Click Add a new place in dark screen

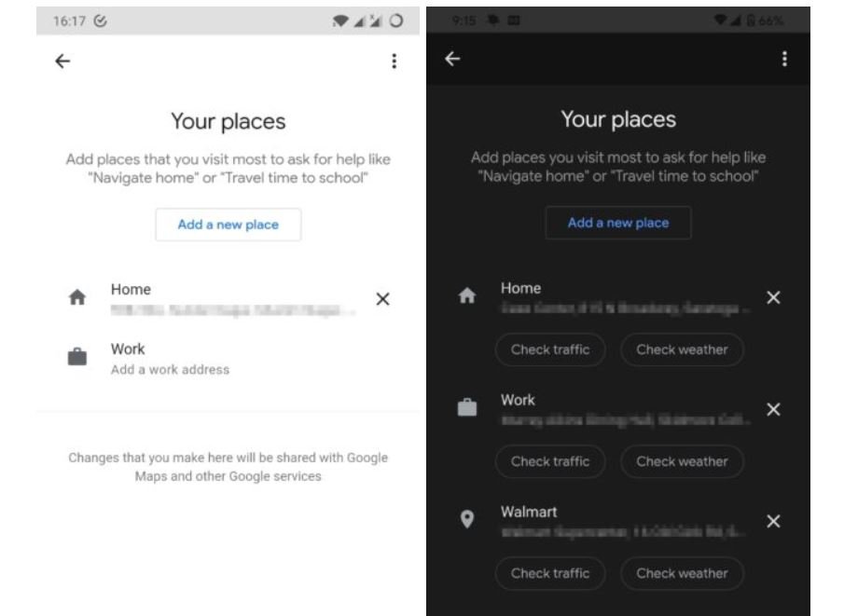pyautogui.click(x=618, y=223)
